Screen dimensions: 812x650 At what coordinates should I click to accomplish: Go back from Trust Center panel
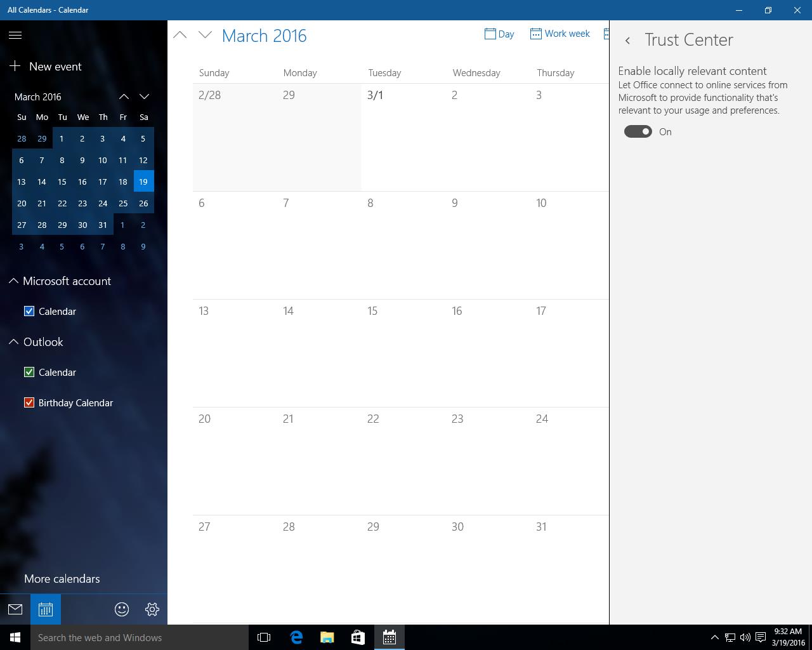pos(627,41)
